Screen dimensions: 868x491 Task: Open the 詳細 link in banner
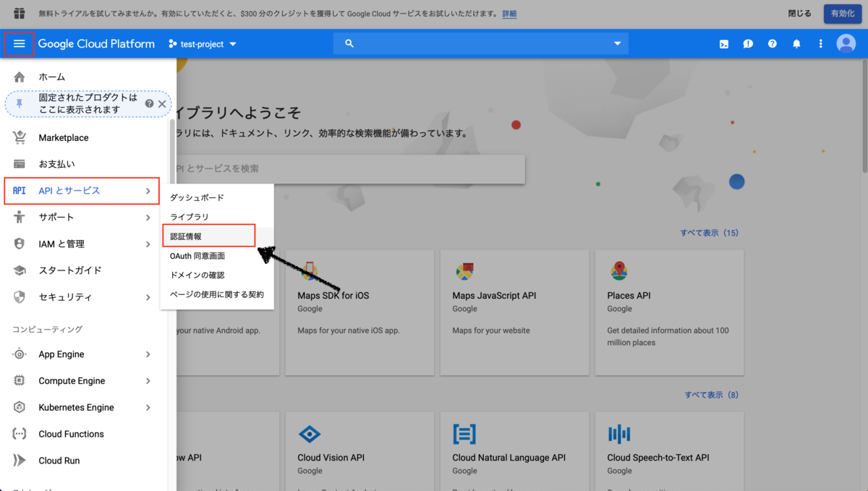click(x=509, y=14)
